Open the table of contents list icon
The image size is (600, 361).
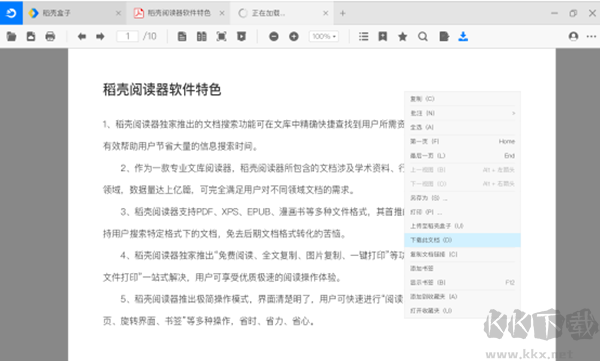(364, 36)
